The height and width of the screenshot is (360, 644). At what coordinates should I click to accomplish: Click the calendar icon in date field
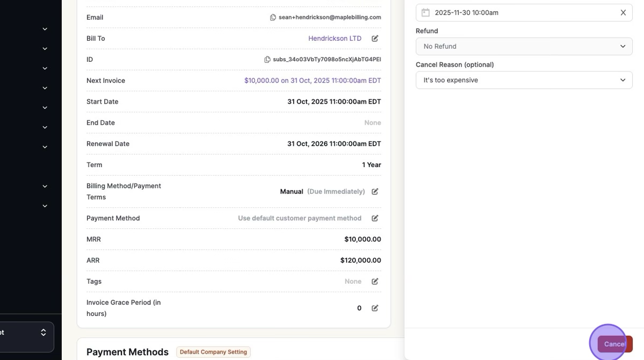426,12
